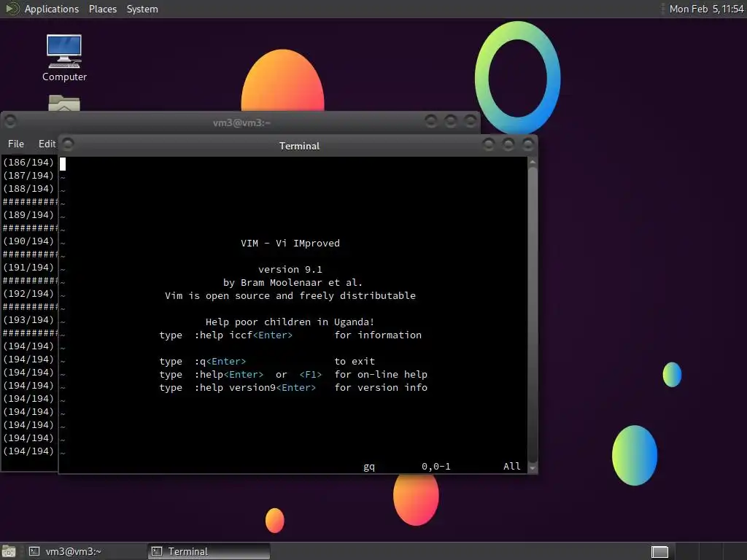Select the home folder icon below Computer
747x560 pixels.
64,103
